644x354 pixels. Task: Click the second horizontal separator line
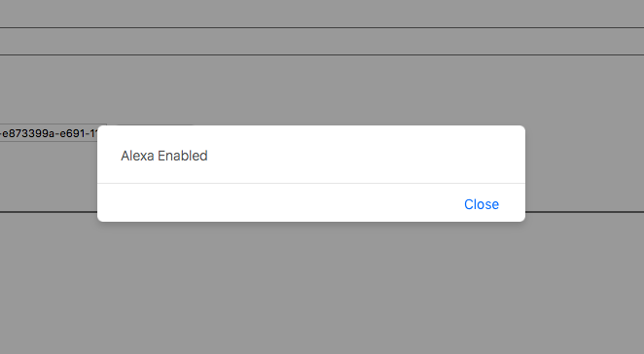pyautogui.click(x=322, y=54)
